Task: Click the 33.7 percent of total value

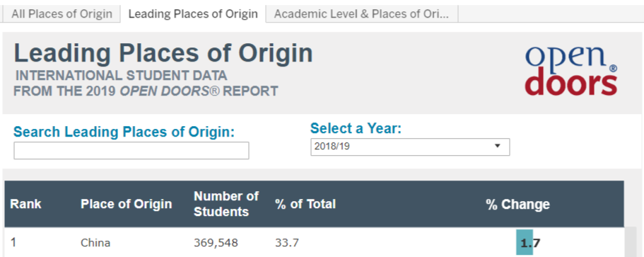Action: pos(287,243)
